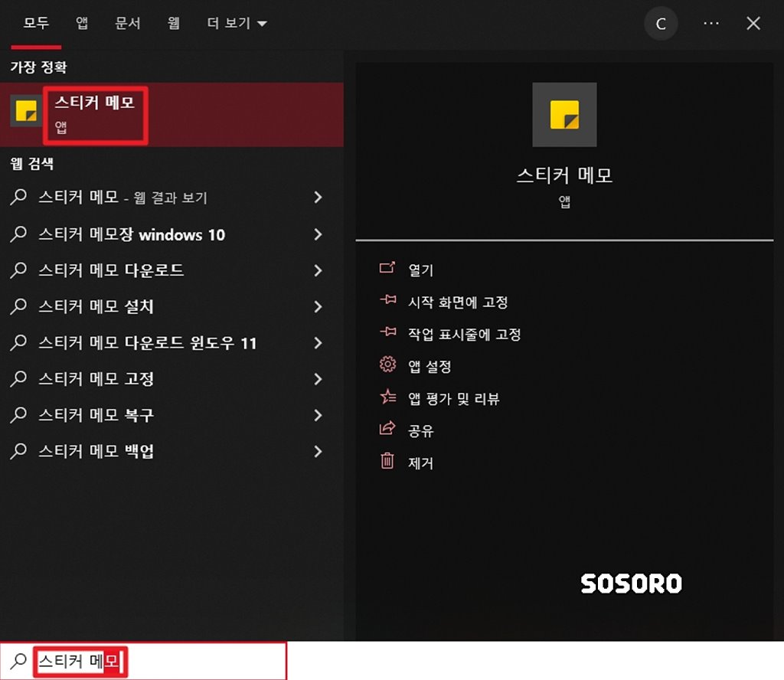The width and height of the screenshot is (784, 680).
Task: Expand arrow for 스티커 메모 고정
Action: click(318, 379)
